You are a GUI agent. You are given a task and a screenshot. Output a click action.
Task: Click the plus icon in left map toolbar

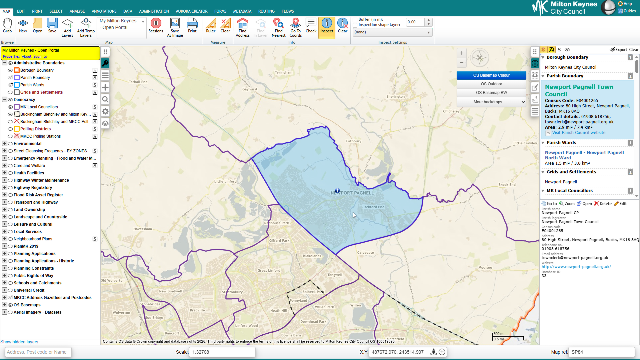click(x=105, y=87)
